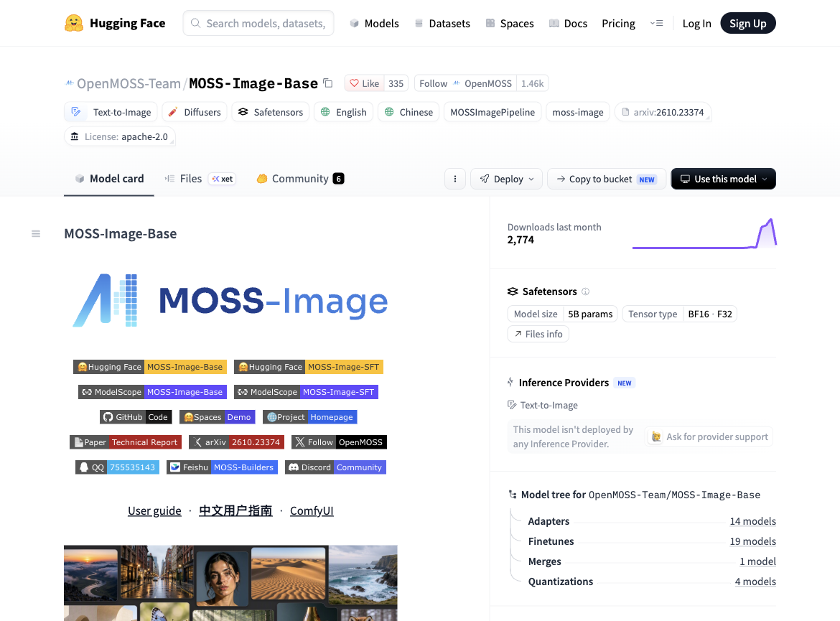This screenshot has width=840, height=621.
Task: Open the User guide link
Action: click(154, 510)
